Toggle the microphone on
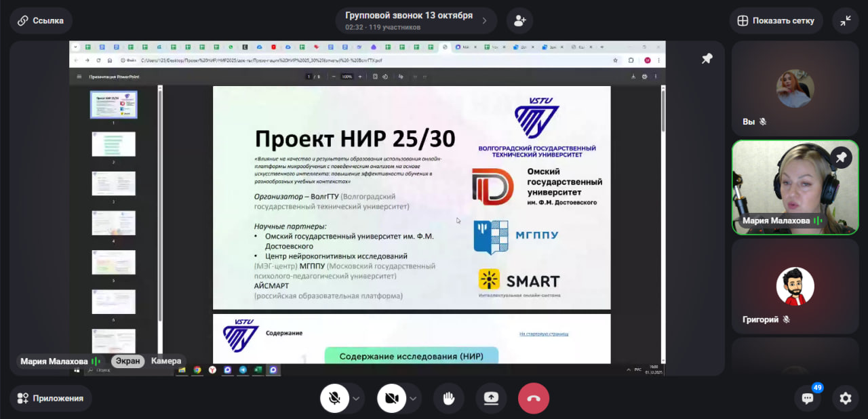868x419 pixels. pyautogui.click(x=334, y=399)
